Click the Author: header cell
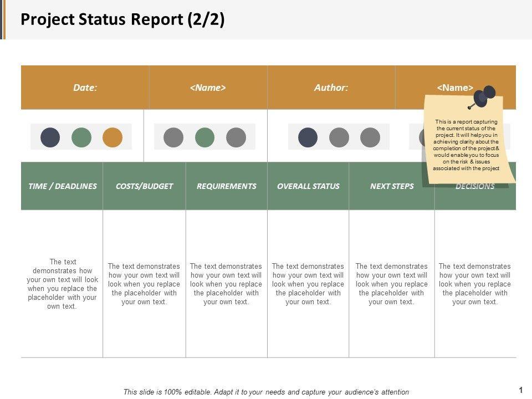 [331, 88]
